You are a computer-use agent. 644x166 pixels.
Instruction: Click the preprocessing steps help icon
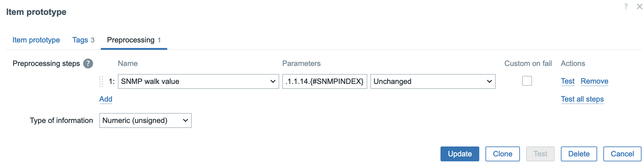(x=88, y=63)
